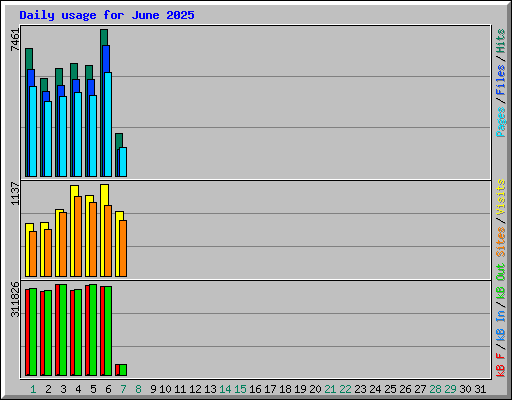Click day 15 on the x-axis
The image size is (512, 400).
click(x=240, y=389)
